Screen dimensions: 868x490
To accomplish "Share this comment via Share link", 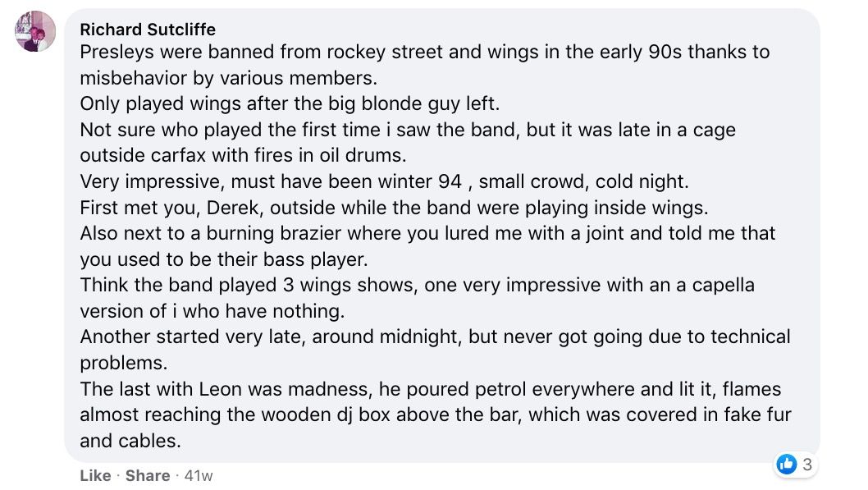I will point(148,475).
